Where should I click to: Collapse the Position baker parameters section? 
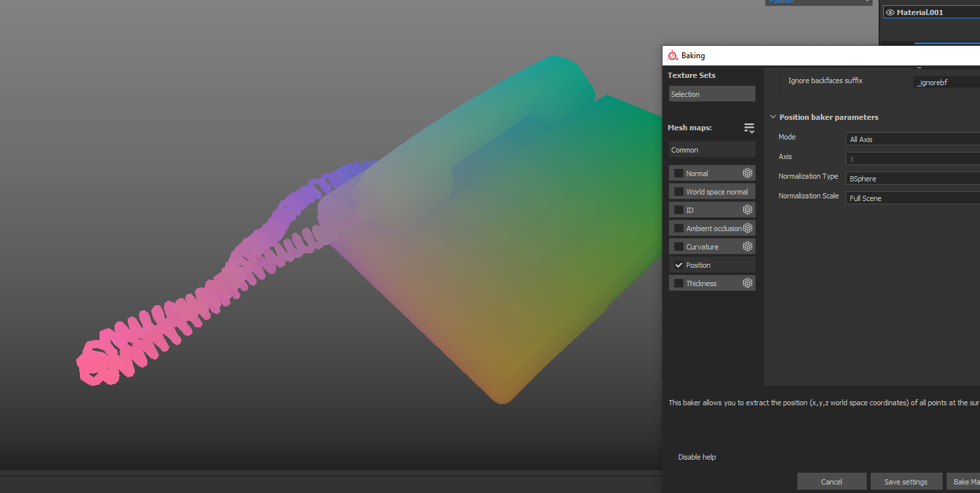coord(773,117)
